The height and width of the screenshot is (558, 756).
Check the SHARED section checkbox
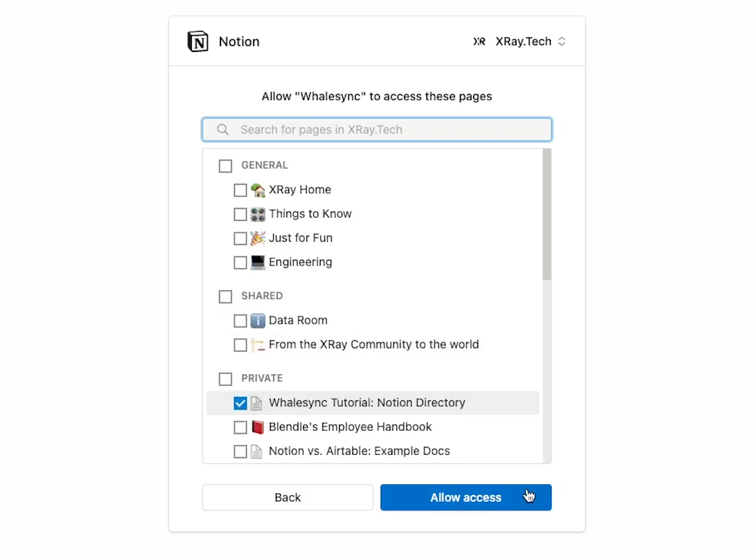(x=225, y=296)
